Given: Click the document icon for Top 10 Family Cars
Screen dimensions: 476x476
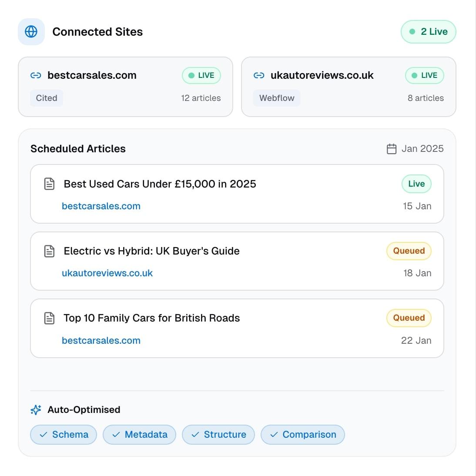Looking at the screenshot, I should [x=50, y=318].
